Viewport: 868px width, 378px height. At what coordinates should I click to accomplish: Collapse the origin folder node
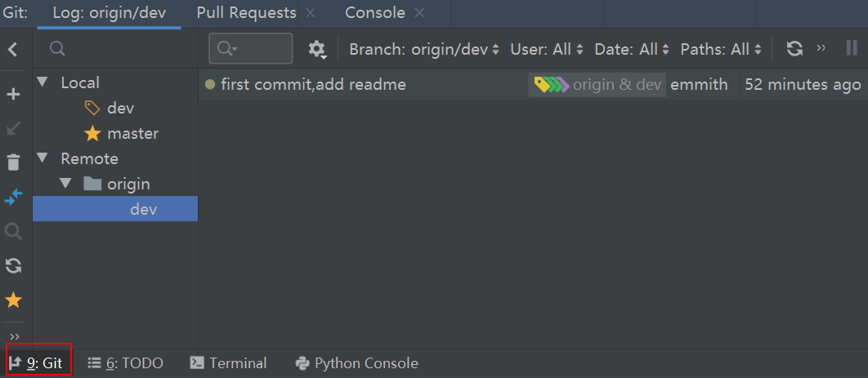coord(66,184)
